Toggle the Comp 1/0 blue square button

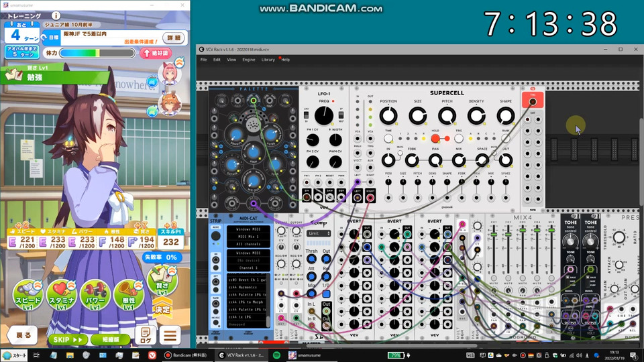pos(326,294)
